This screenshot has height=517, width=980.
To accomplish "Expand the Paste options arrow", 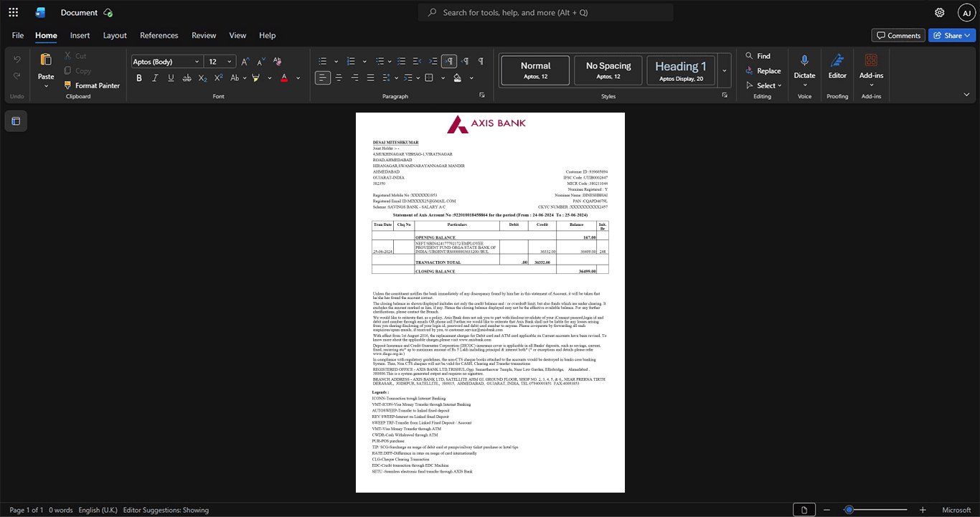I will click(x=46, y=86).
